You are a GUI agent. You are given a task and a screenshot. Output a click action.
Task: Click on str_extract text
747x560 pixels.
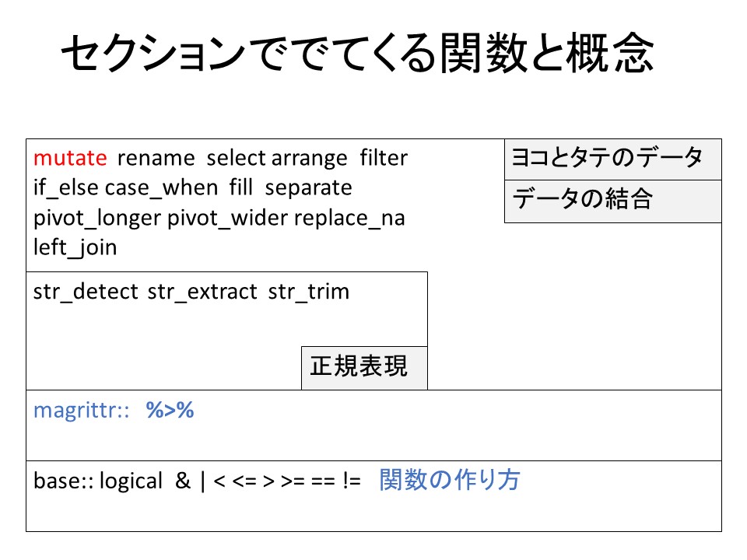pos(202,292)
